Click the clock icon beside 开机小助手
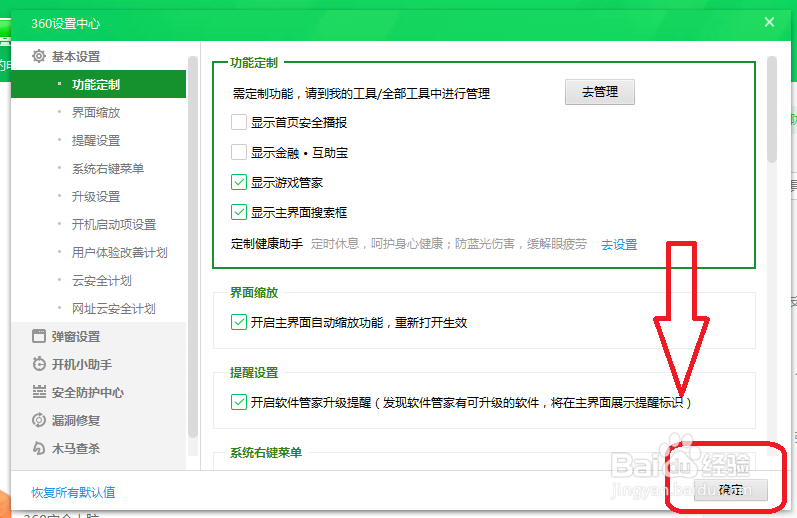Image resolution: width=797 pixels, height=518 pixels. (39, 364)
